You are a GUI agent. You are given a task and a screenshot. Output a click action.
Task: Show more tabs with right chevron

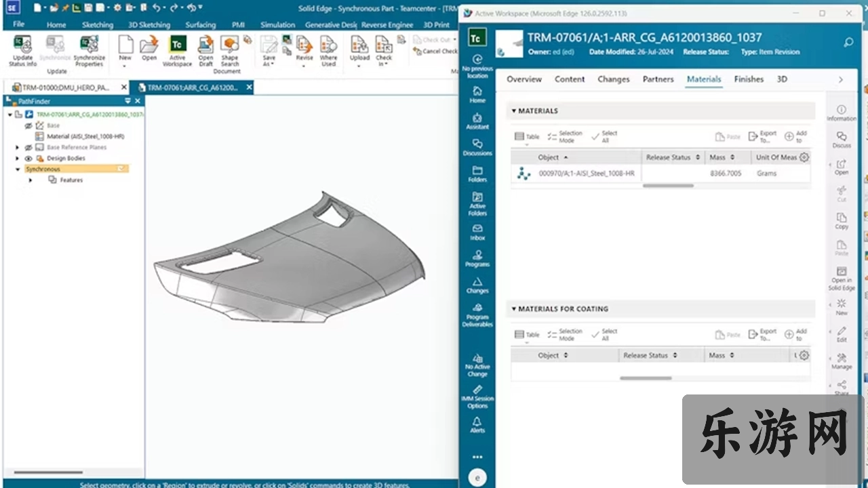(840, 79)
